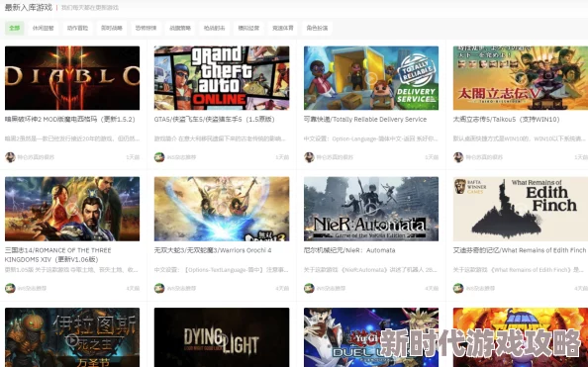Click the title link 可靠快递/Totally Reliable Delivery Service
Screen dimensions: 588x367
click(x=365, y=120)
